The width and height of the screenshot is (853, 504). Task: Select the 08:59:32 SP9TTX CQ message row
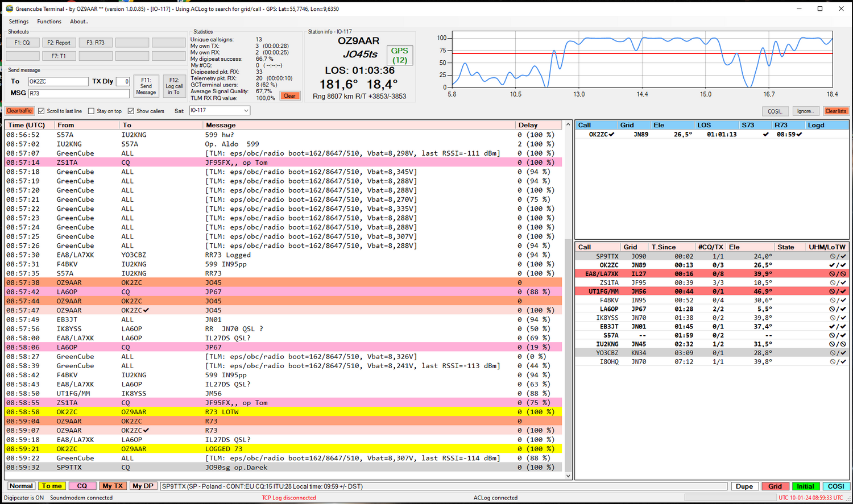click(283, 468)
